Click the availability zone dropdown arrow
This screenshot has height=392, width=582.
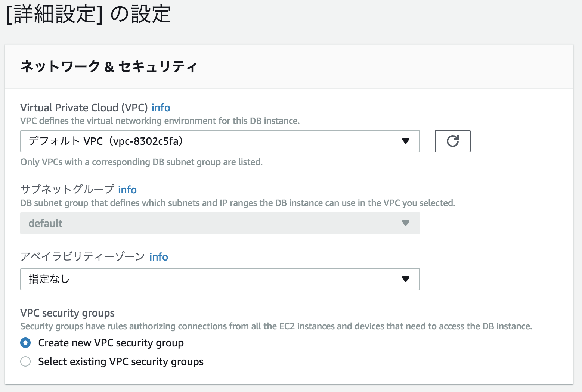point(405,279)
